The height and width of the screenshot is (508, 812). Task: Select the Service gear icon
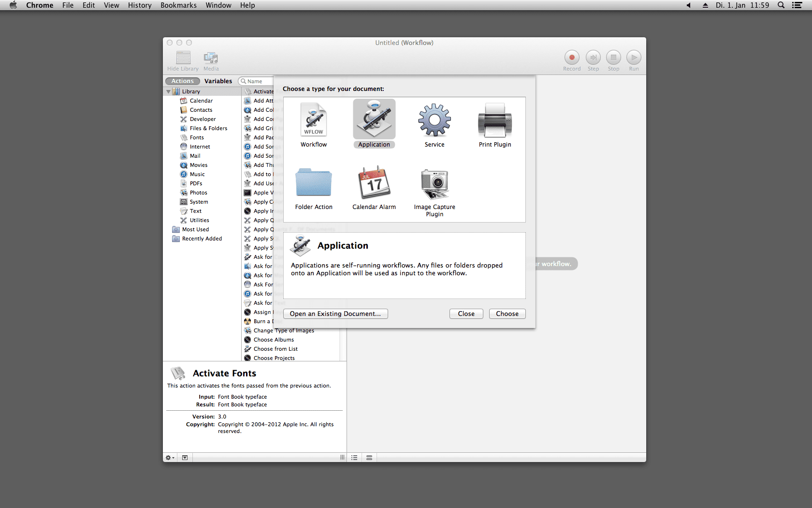(x=435, y=120)
